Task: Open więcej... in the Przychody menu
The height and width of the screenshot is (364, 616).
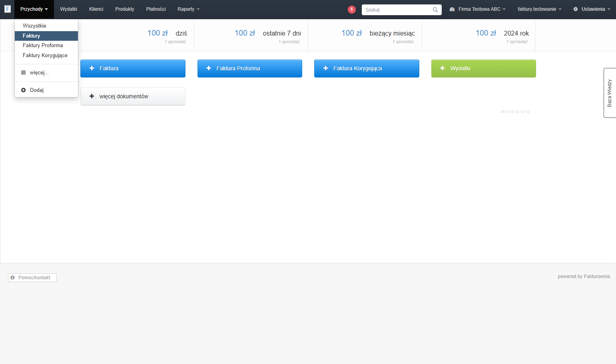Action: click(46, 73)
